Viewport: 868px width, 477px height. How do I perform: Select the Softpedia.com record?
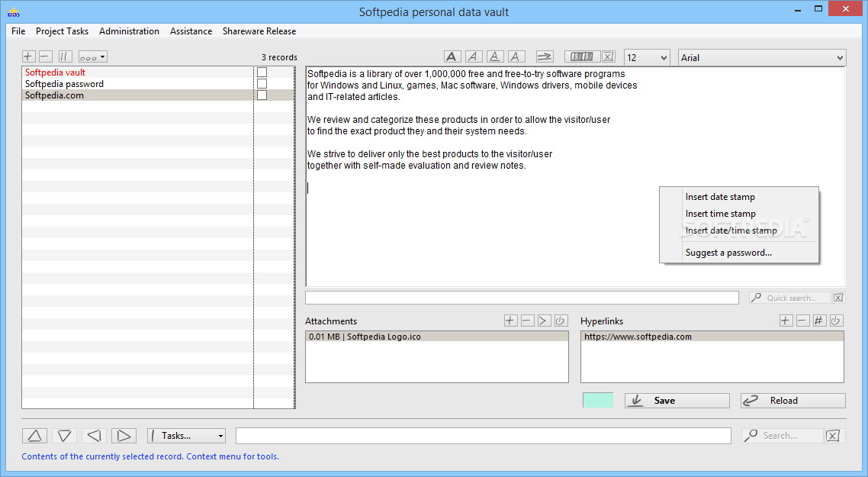[137, 95]
